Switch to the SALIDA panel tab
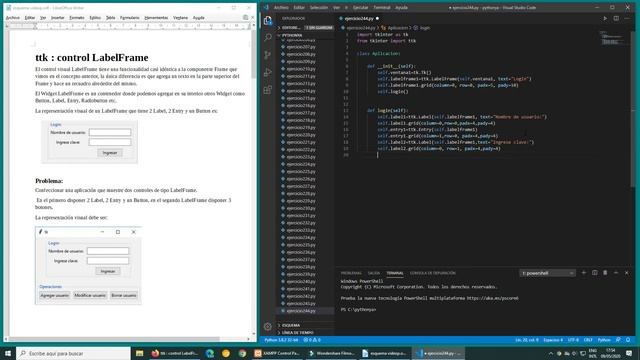 pos(373,273)
